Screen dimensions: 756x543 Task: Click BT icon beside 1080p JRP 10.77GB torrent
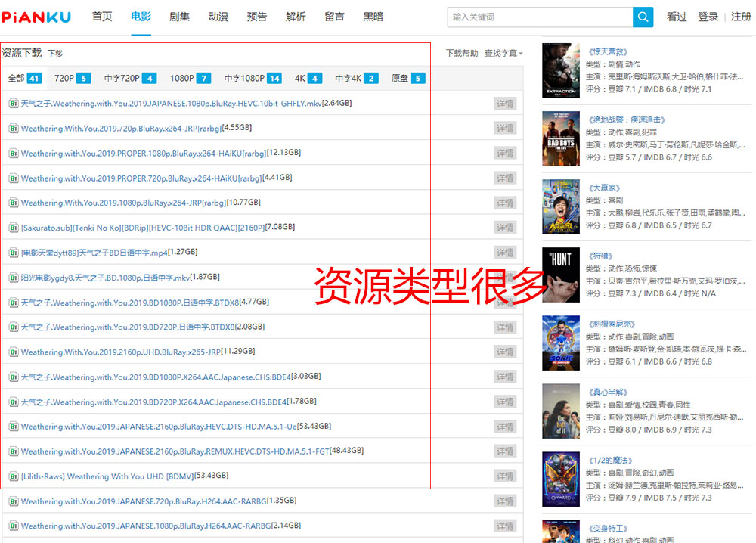14,203
